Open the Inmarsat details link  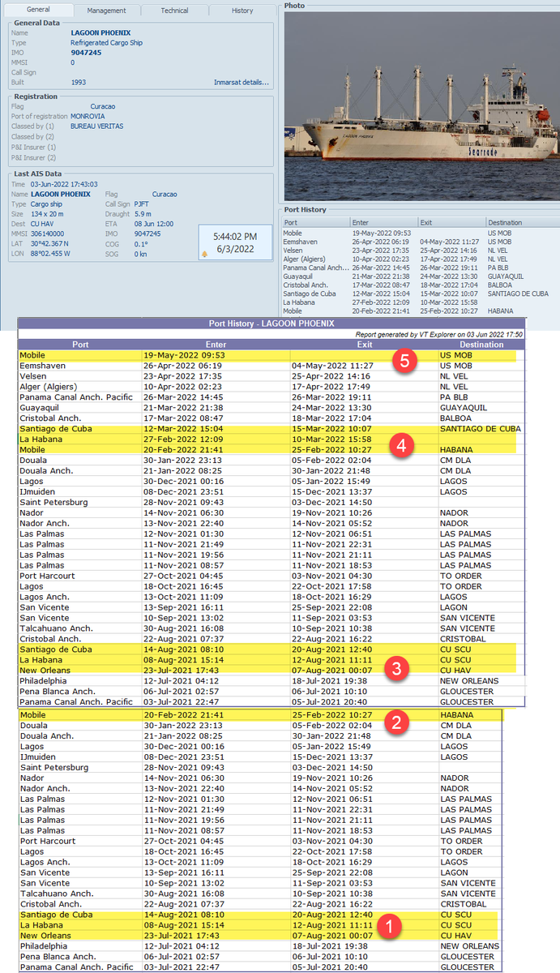pos(241,82)
